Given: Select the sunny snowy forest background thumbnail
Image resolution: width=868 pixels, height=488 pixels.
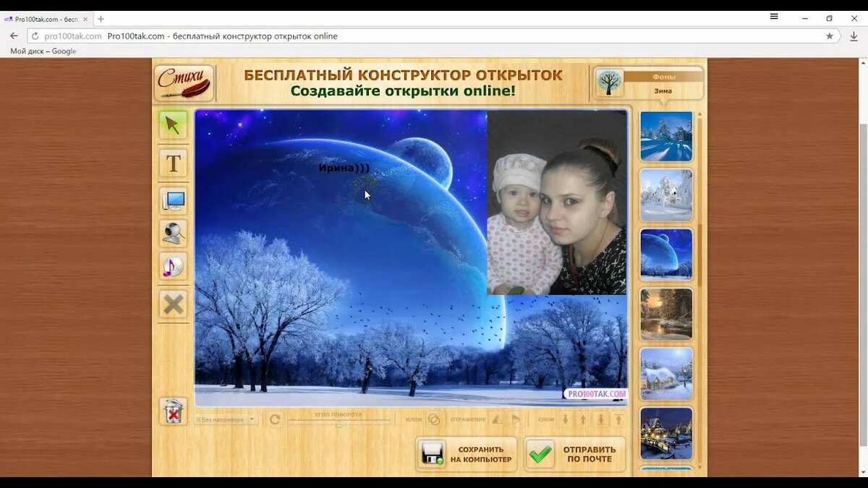Looking at the screenshot, I should [x=666, y=136].
